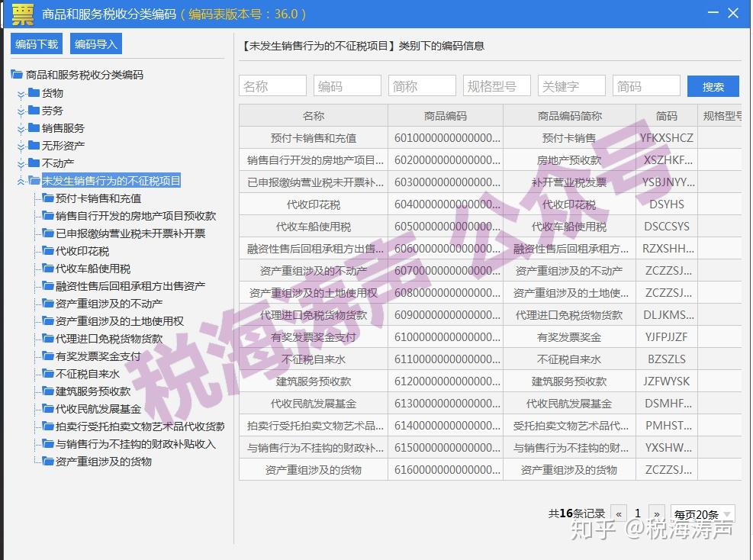Expand the 货物 tree node arrow
The height and width of the screenshot is (560, 753).
[x=21, y=94]
